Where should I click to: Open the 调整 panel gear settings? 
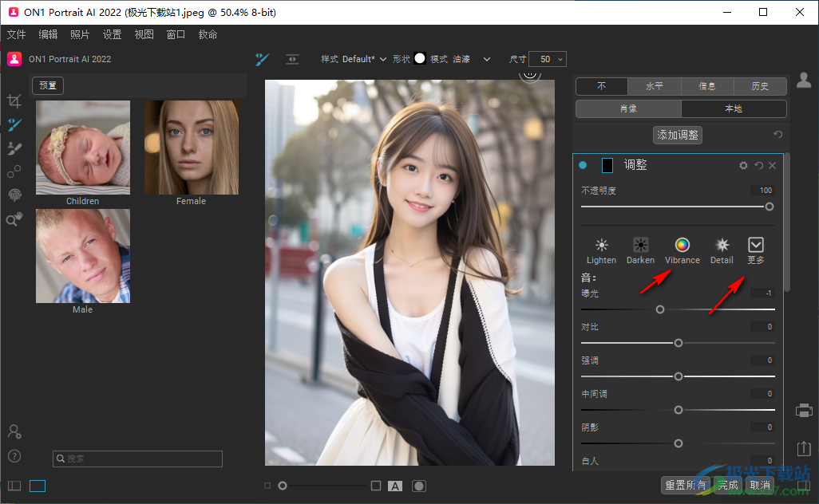point(743,165)
